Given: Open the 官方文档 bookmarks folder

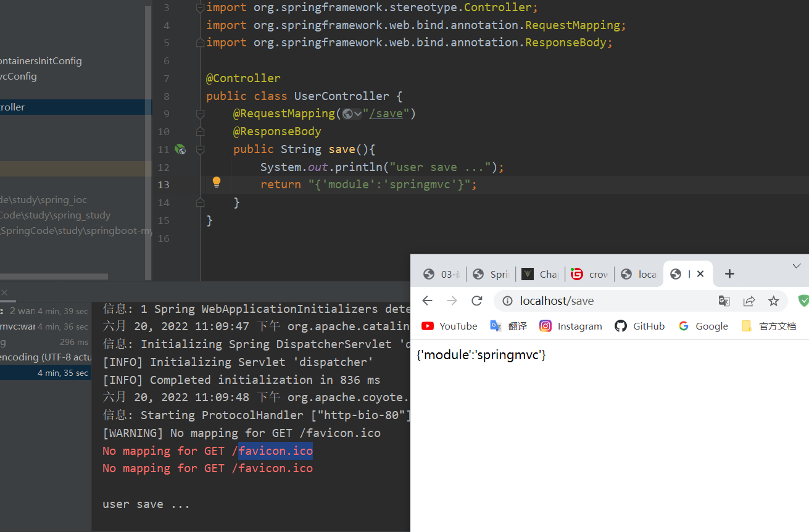Looking at the screenshot, I should [769, 326].
